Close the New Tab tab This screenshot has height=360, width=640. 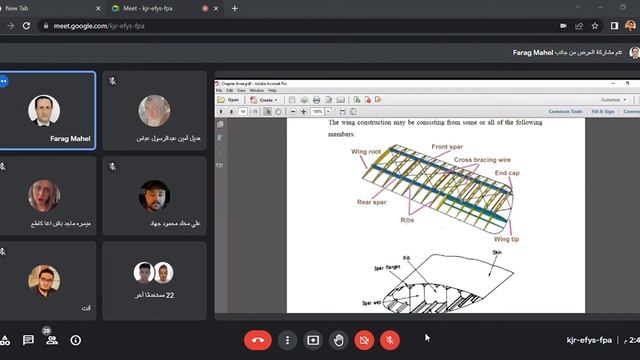98,8
